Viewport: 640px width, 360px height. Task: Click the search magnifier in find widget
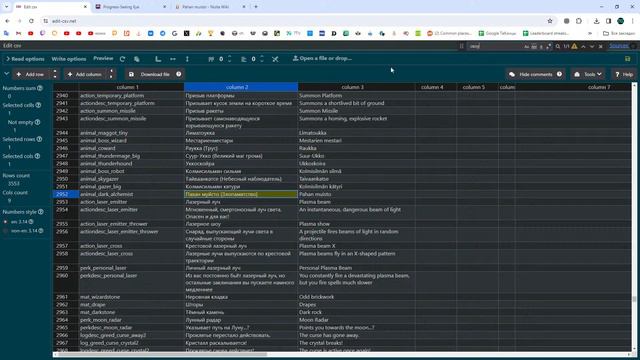click(558, 46)
